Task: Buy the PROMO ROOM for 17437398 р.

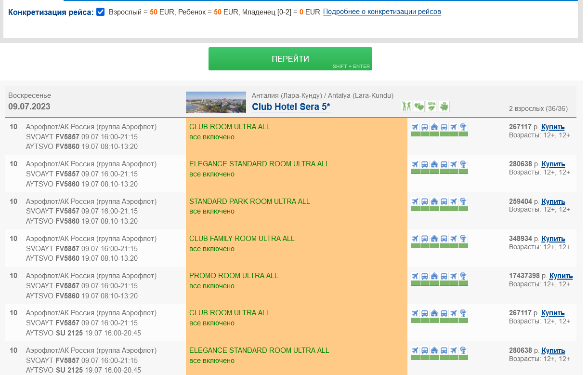Action: [x=561, y=276]
